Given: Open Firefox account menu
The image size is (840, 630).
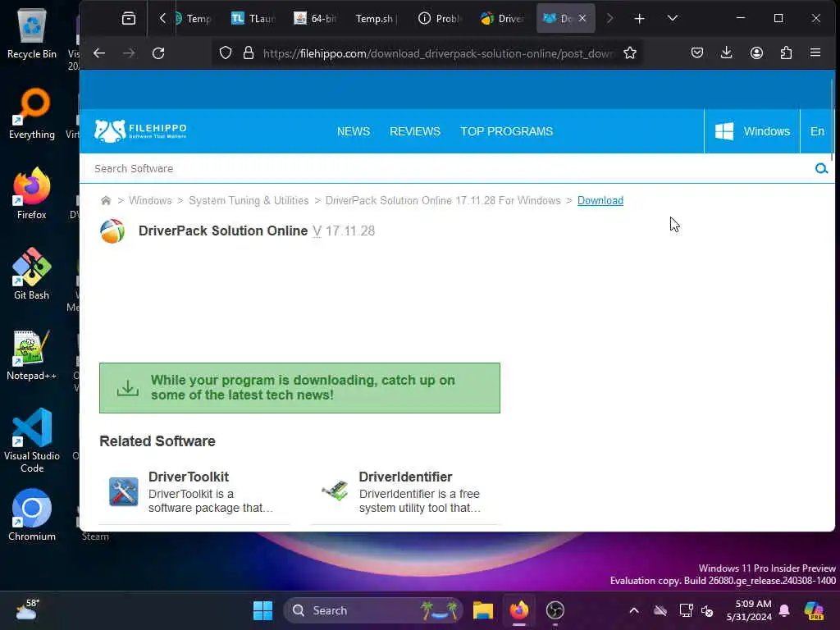Looking at the screenshot, I should (x=756, y=52).
